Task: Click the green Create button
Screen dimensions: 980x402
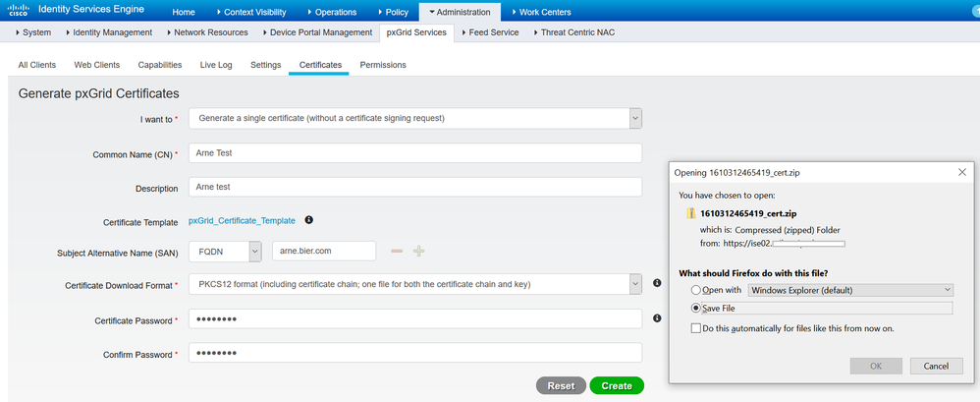Action: [x=617, y=385]
